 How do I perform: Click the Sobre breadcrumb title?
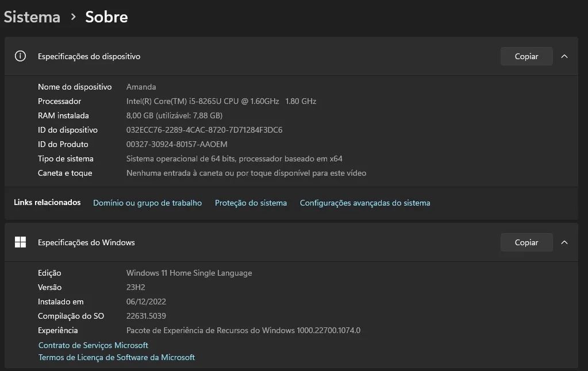click(x=106, y=17)
